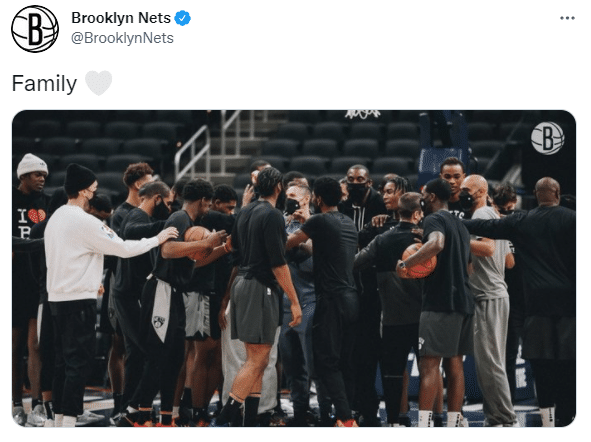Click the white beanie hat in the photo
591x442 pixels.
(32, 165)
